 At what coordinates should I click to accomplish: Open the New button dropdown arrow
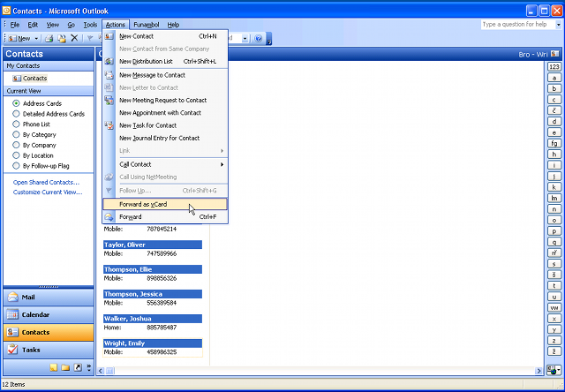click(36, 38)
